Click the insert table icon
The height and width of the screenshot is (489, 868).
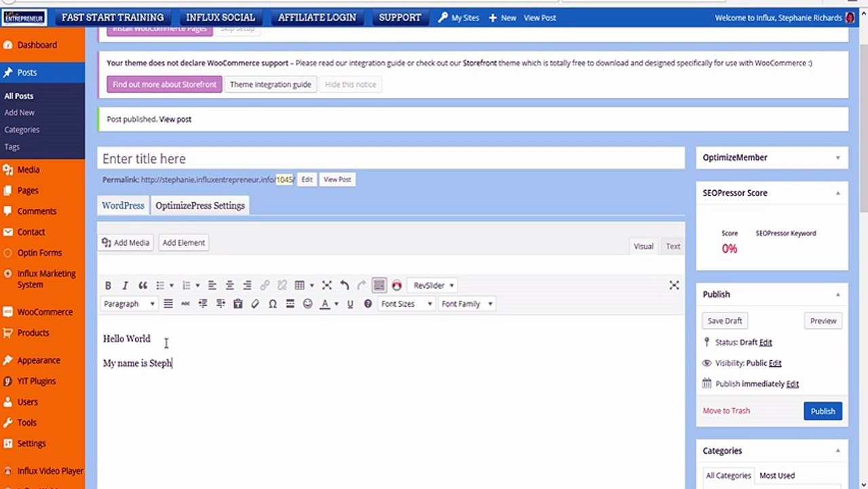pyautogui.click(x=299, y=285)
